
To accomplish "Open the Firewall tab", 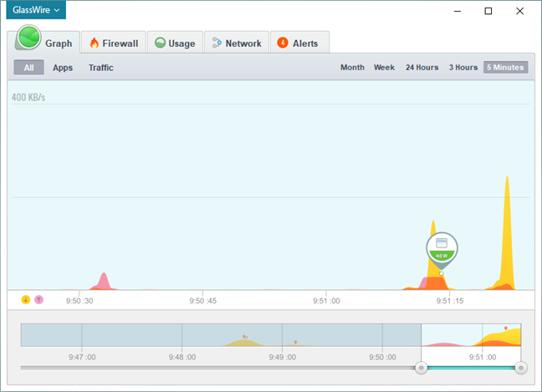I will click(114, 43).
